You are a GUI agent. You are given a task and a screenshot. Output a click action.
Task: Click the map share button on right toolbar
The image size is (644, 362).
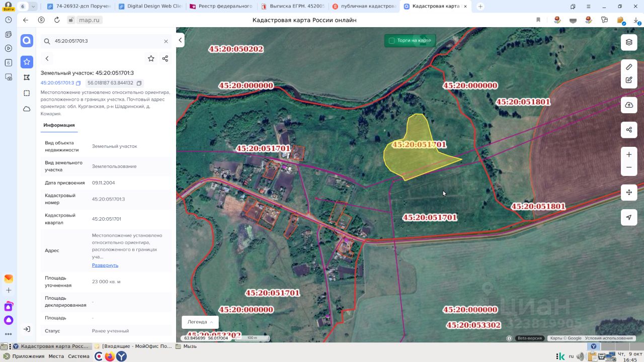click(629, 130)
